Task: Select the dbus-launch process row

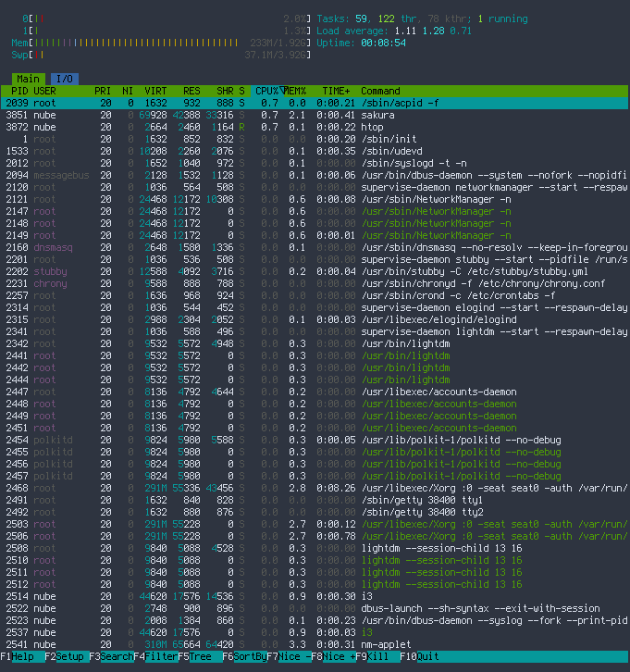Action: pyautogui.click(x=315, y=608)
